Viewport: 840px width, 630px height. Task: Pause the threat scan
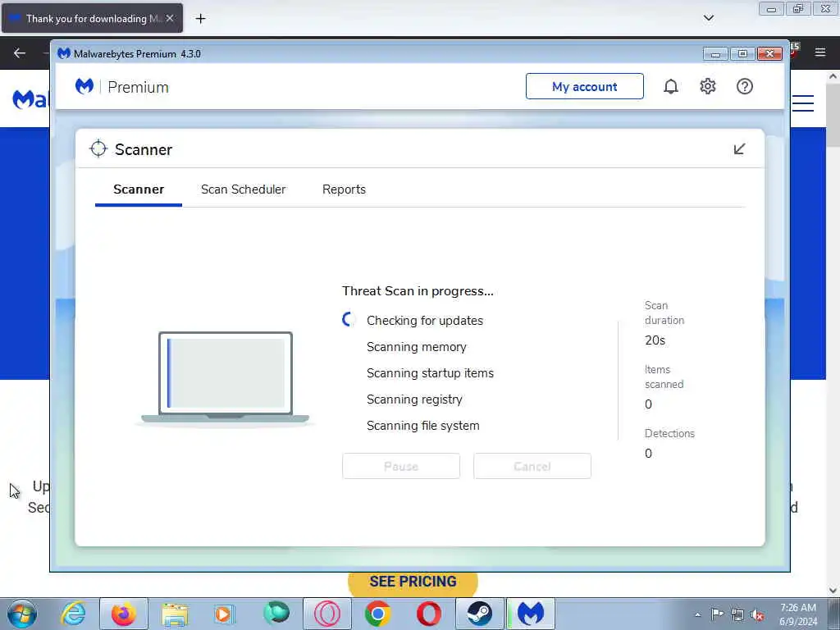point(400,466)
